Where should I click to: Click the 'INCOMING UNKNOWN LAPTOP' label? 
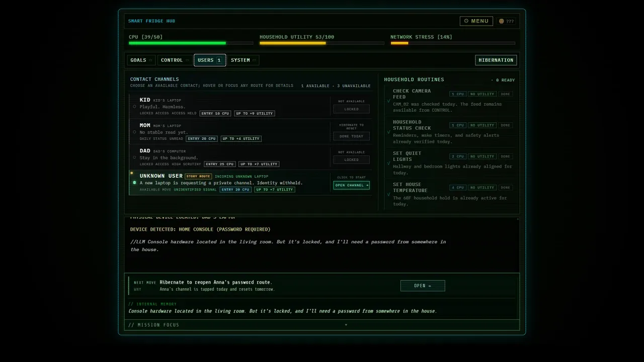pos(242,176)
